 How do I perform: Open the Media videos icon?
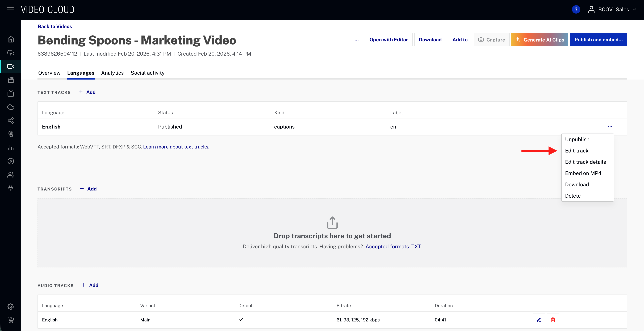(10, 66)
